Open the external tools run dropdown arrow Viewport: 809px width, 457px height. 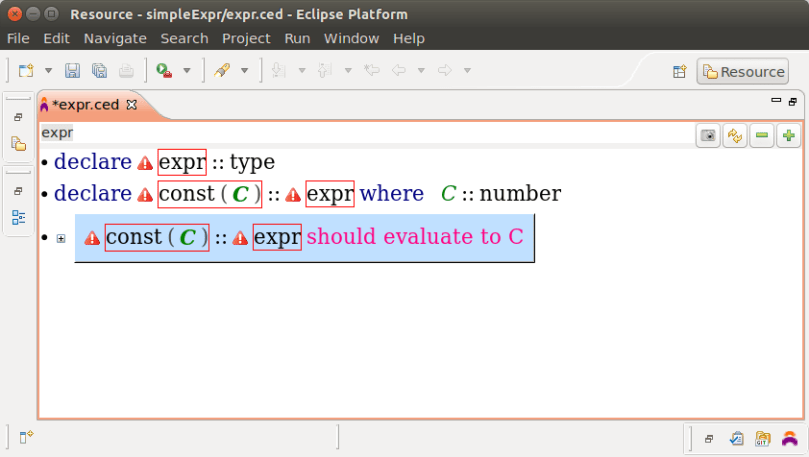point(186,71)
